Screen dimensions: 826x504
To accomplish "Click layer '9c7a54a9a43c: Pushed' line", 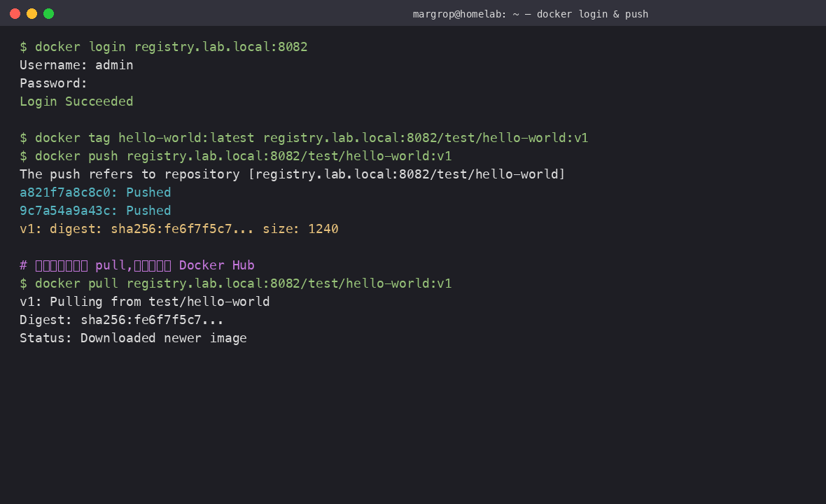I will (95, 211).
